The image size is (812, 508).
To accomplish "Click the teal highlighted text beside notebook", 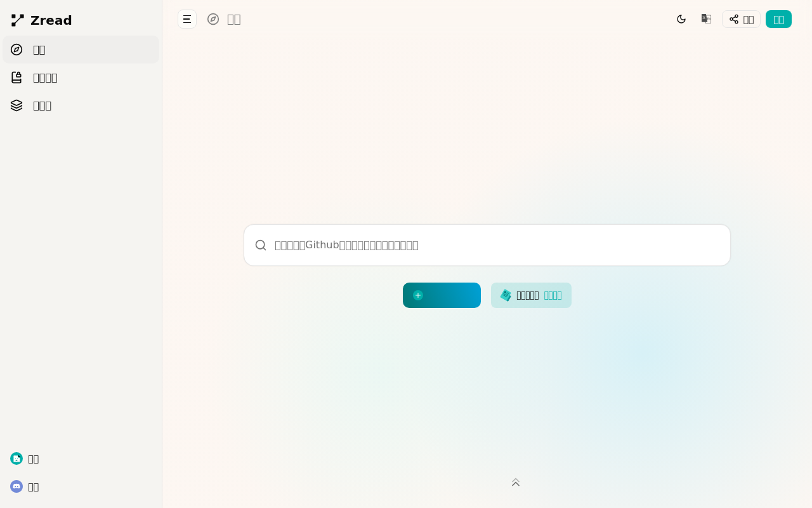I will 553,295.
